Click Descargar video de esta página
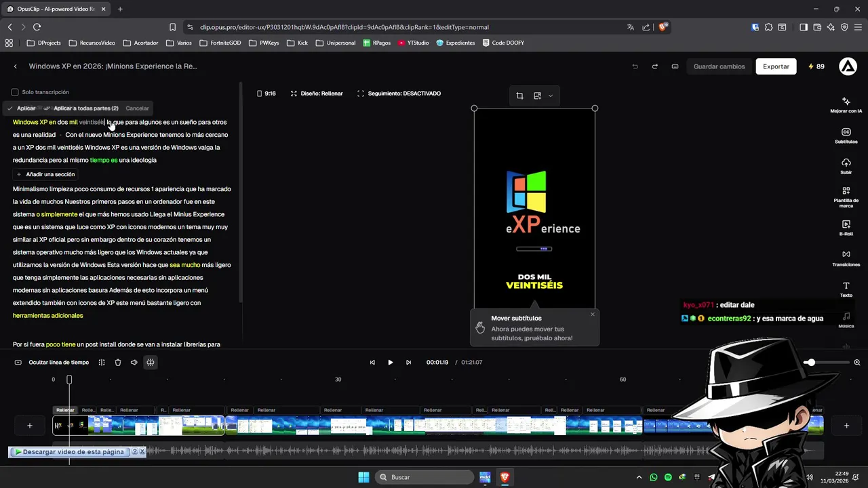The width and height of the screenshot is (868, 488). pos(69,452)
